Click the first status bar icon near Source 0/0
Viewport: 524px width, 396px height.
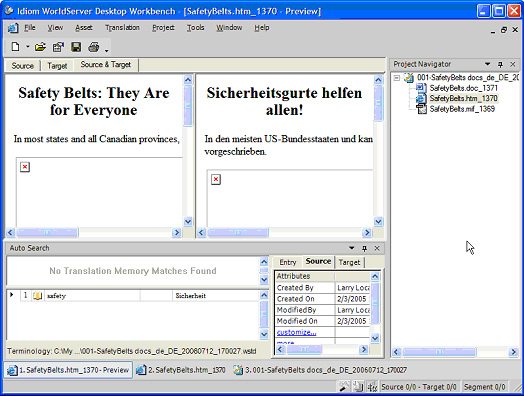pyautogui.click(x=344, y=387)
